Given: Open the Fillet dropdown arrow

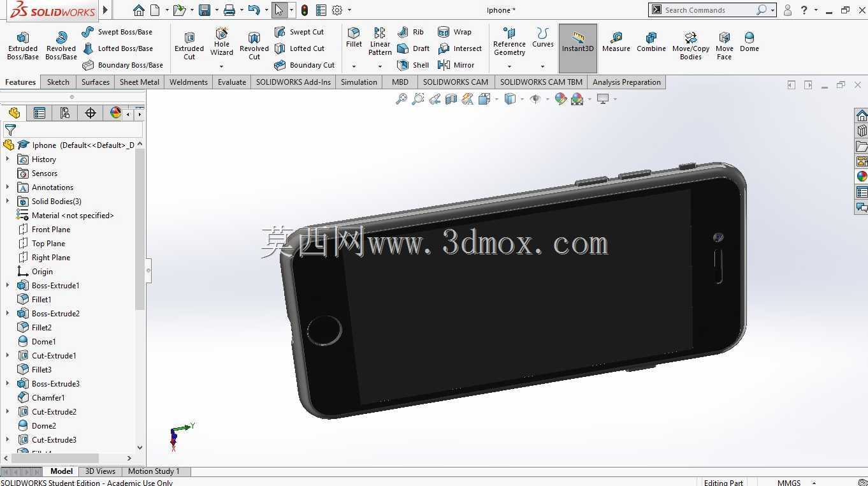Looking at the screenshot, I should (x=354, y=66).
